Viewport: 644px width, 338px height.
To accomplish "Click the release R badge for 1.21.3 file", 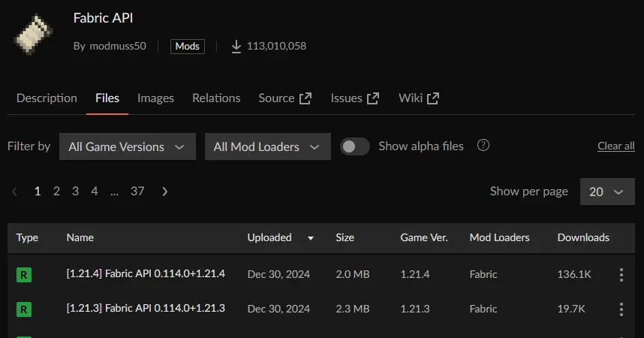I will click(24, 309).
